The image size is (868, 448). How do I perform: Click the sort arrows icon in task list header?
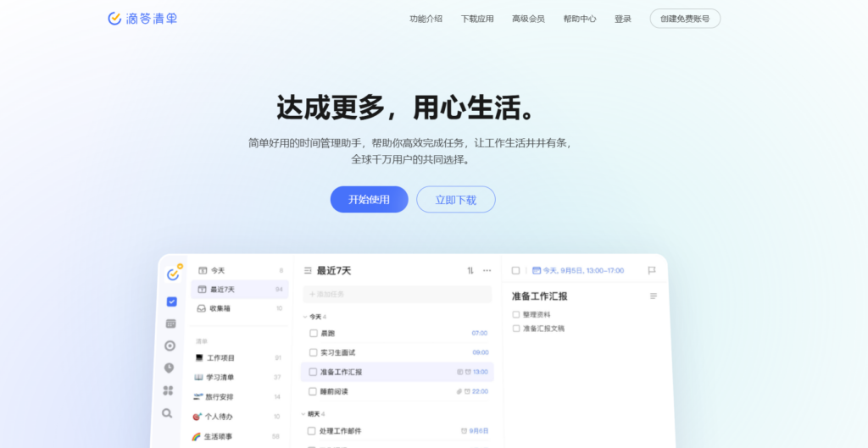click(x=470, y=270)
